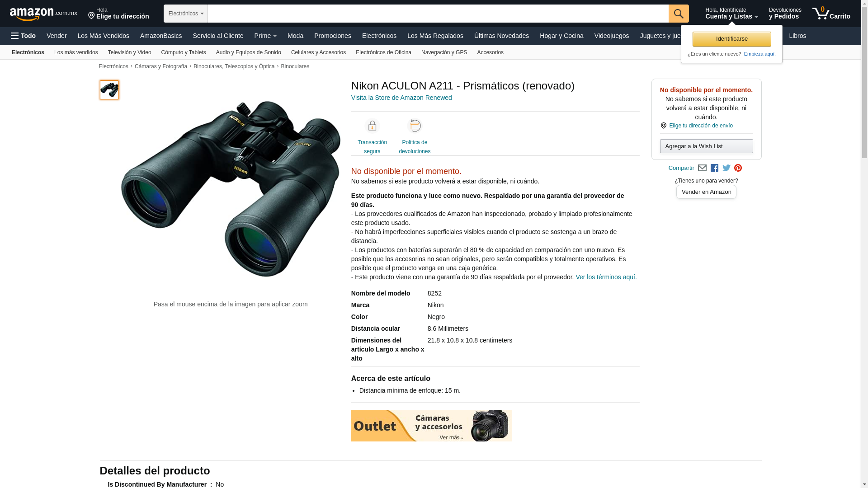Visit the Store de Amazon Renewed link
This screenshot has width=868, height=488.
(401, 98)
